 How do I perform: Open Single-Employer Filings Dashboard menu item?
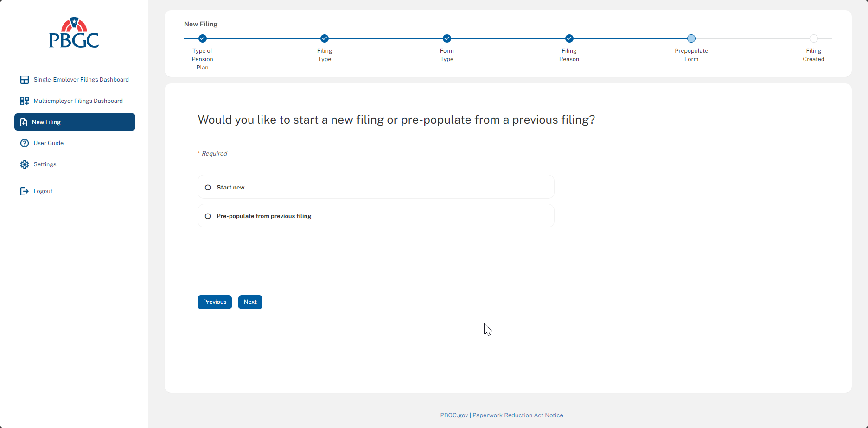(x=81, y=80)
